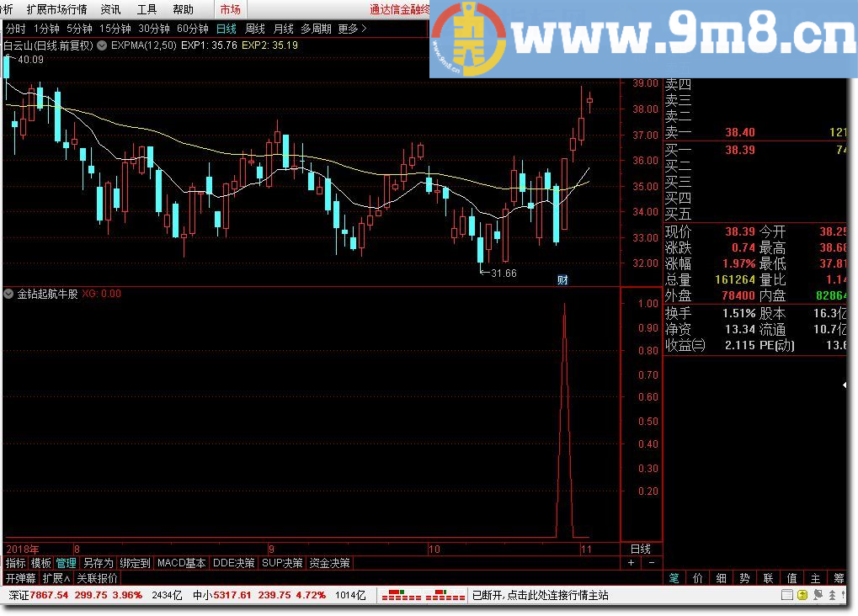Click 已断开,点击此处连接行情主站 link
Image resolution: width=858 pixels, height=616 pixels.
[540, 595]
